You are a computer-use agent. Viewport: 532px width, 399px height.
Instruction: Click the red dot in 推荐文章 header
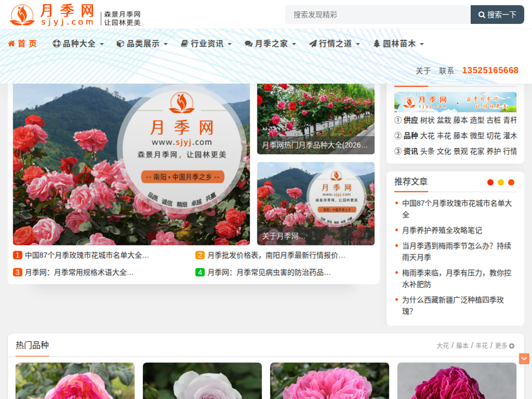coord(490,182)
